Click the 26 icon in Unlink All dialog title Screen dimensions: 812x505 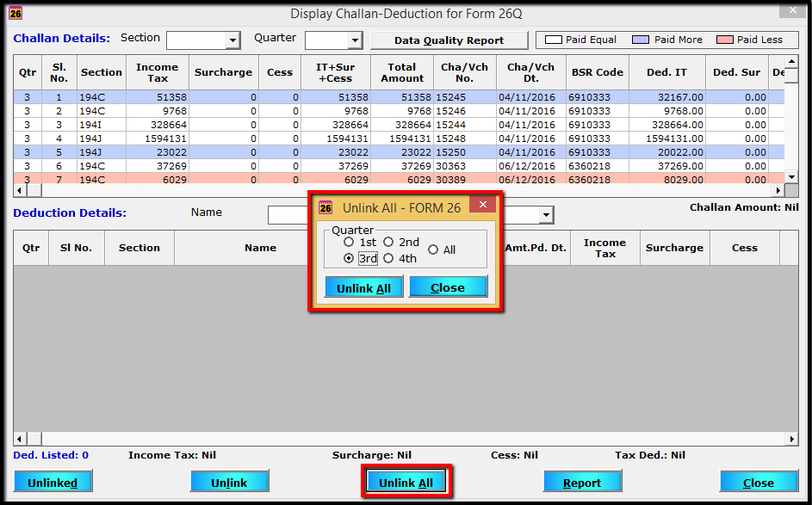[325, 208]
